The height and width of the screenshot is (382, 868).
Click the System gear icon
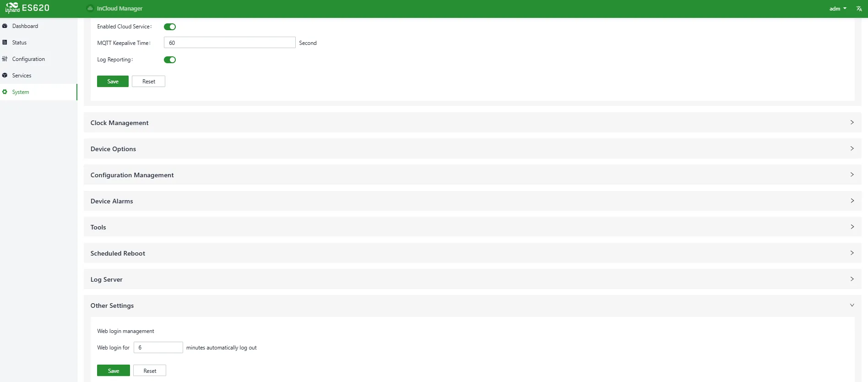tap(5, 92)
